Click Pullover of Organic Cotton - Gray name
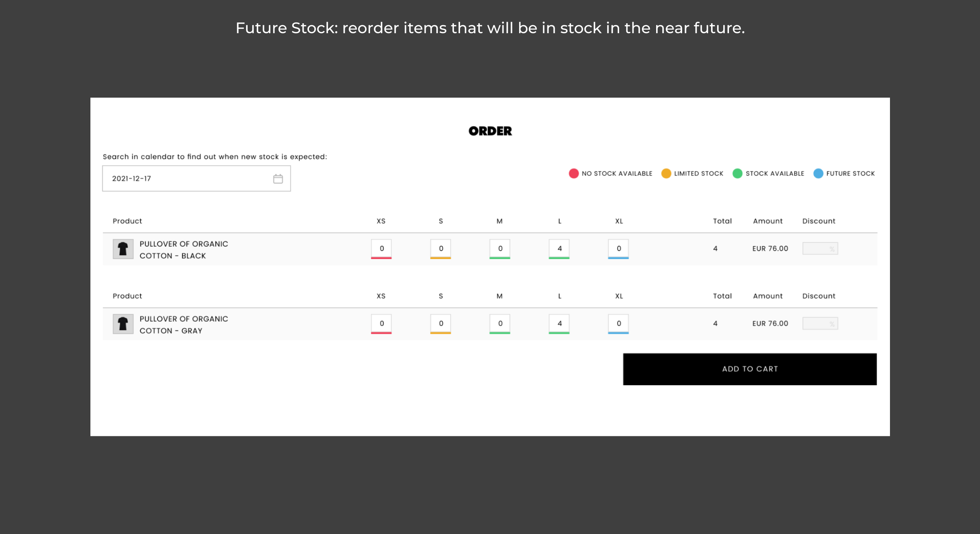 coord(183,325)
